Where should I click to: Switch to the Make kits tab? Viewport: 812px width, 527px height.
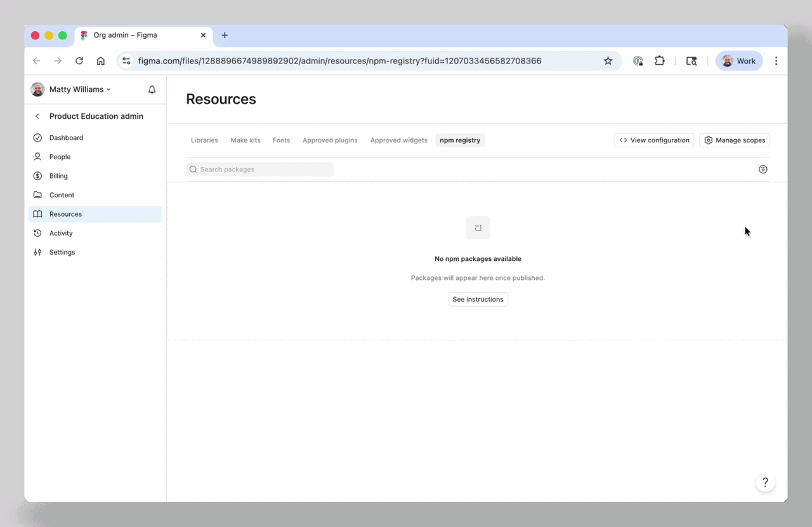[x=246, y=140]
